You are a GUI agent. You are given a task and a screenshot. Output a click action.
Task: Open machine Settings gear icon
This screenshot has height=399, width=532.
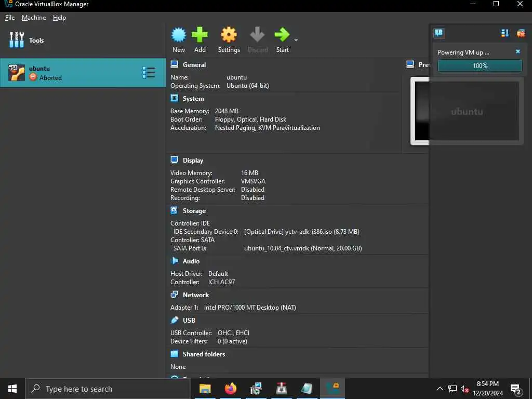(229, 35)
